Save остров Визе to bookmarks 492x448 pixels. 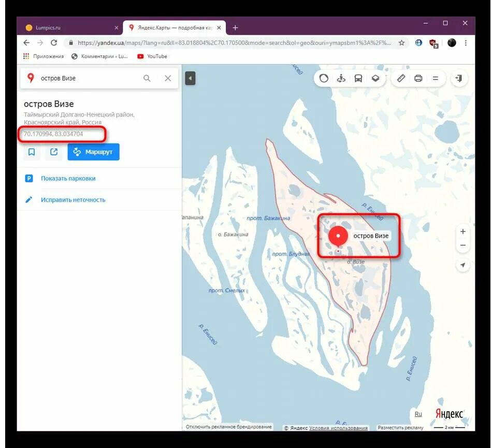(32, 152)
